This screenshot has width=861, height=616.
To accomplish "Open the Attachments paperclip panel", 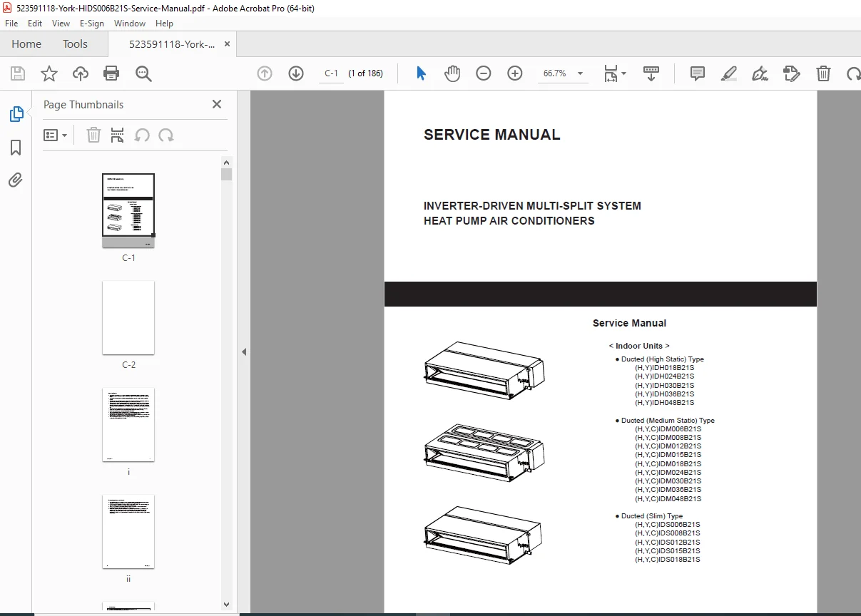I will 16,180.
